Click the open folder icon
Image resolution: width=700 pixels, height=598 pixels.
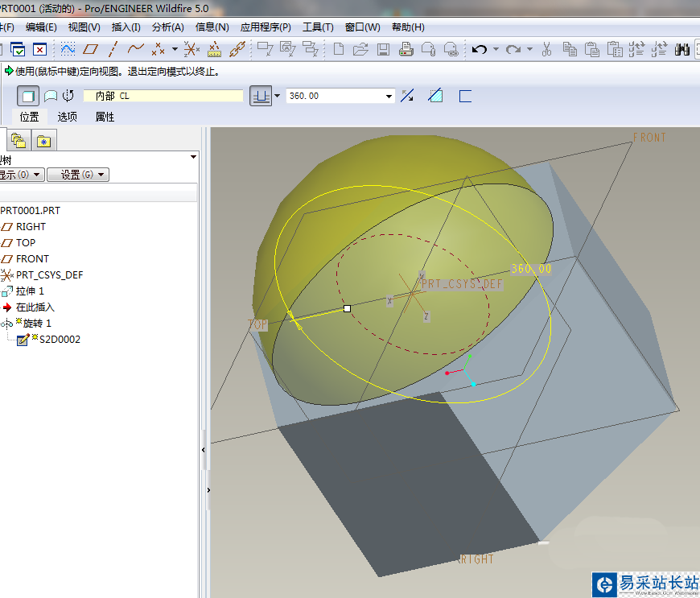point(360,48)
